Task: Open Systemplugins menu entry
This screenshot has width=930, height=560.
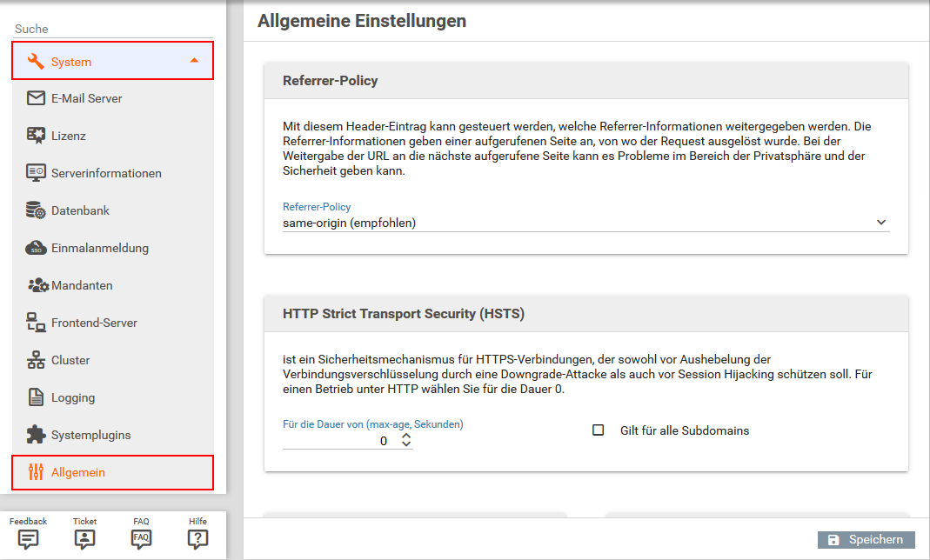Action: tap(90, 435)
